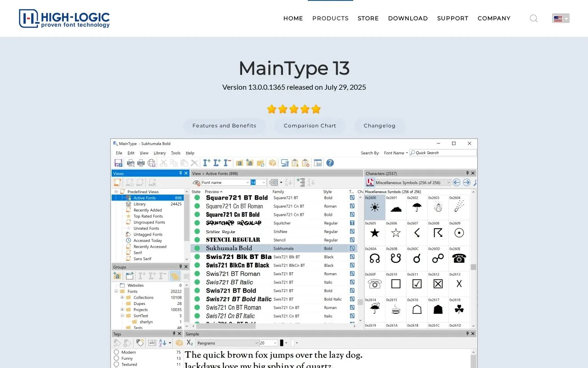The width and height of the screenshot is (588, 368).
Task: Open the language flag dropdown
Action: coord(561,18)
